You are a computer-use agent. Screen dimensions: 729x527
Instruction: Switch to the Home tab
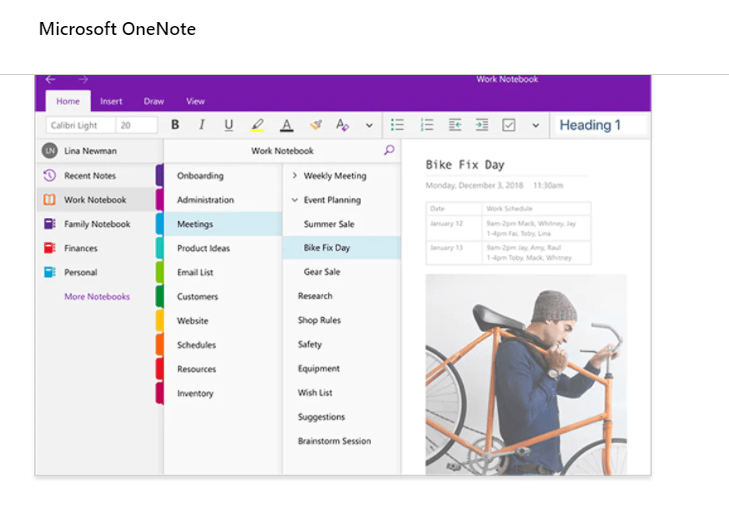click(68, 101)
